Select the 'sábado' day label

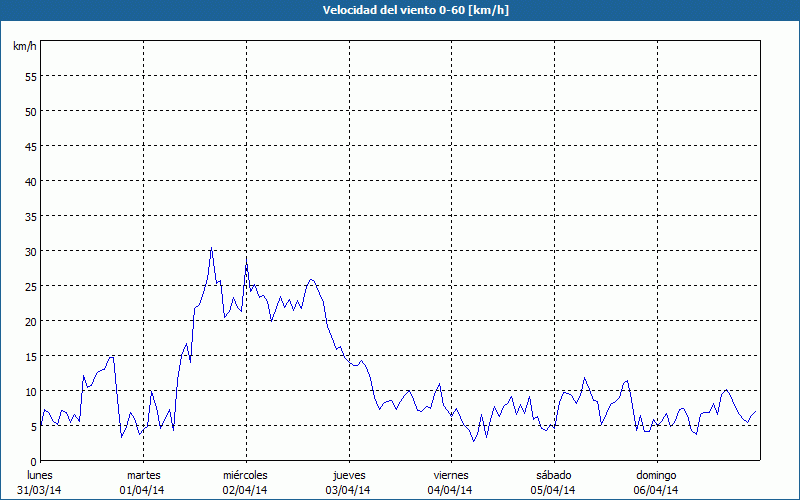(x=553, y=475)
